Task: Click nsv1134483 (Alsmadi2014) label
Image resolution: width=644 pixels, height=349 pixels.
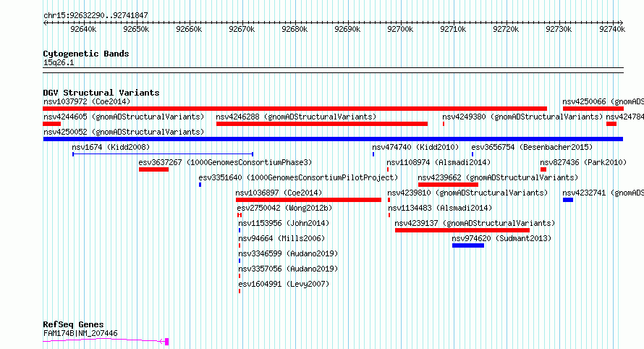Action: click(x=440, y=208)
